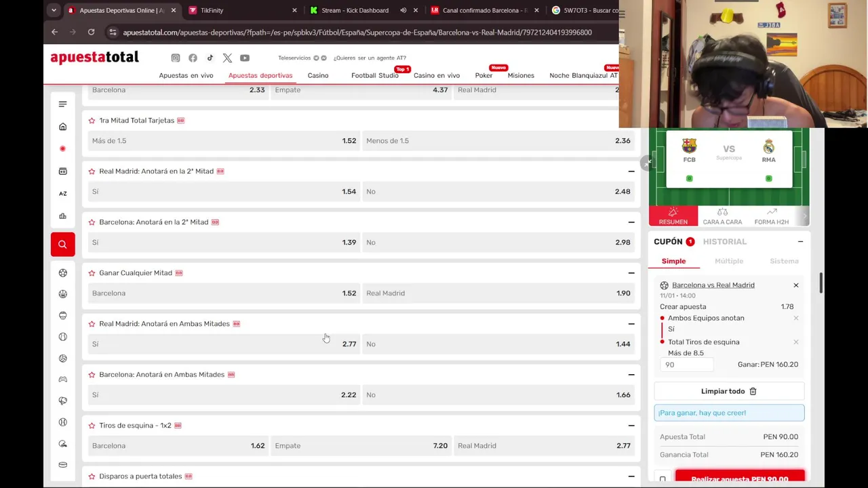Open the A-Z sports list icon

point(62,193)
